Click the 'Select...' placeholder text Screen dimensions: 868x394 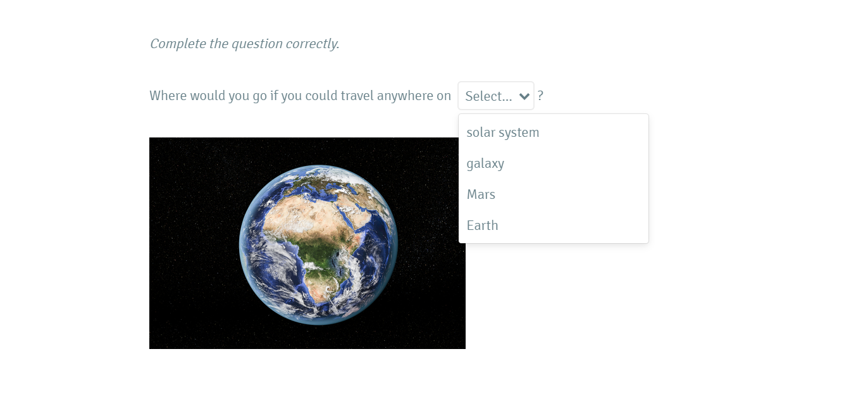pos(487,96)
